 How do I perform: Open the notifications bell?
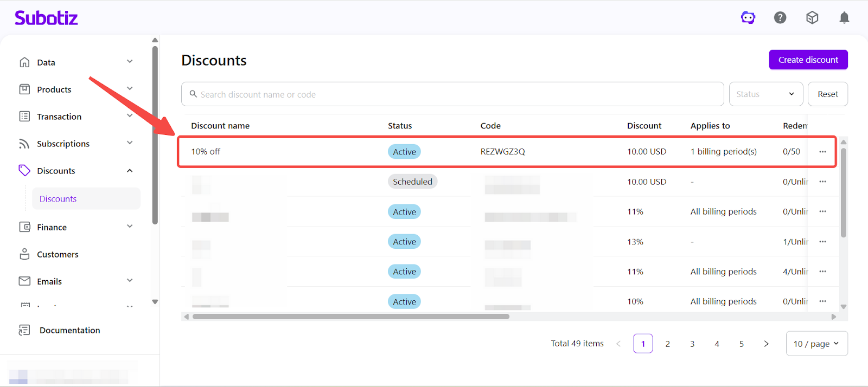(844, 18)
